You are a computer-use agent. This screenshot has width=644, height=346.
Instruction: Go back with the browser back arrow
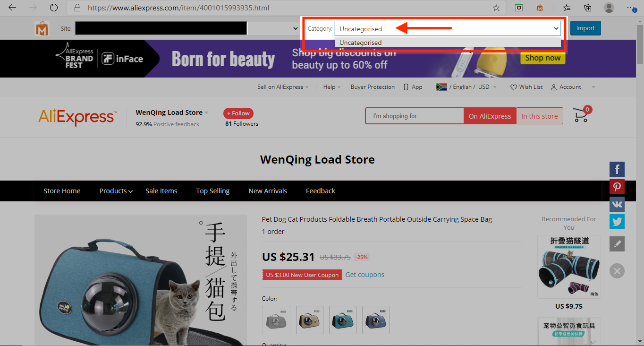(x=12, y=8)
